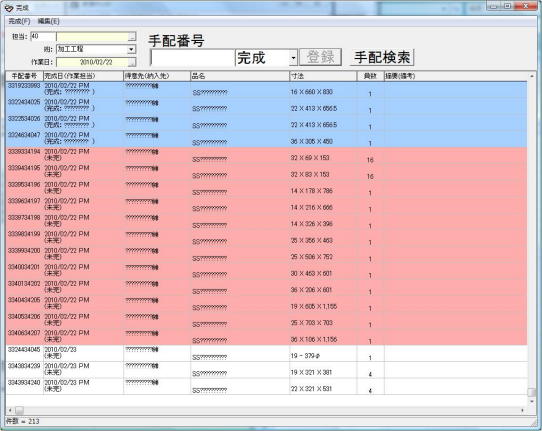Click the 担当 lookup browse button
Image resolution: width=542 pixels, height=431 pixels.
(132, 36)
